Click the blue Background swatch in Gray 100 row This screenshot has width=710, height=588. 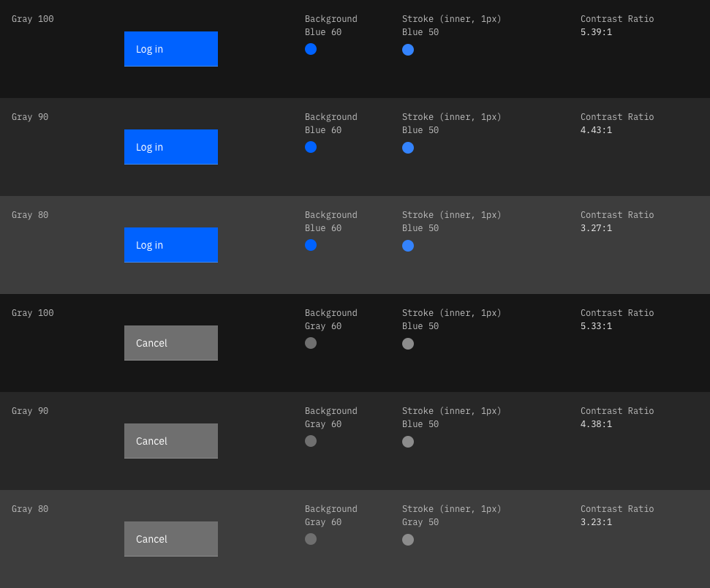tap(311, 49)
